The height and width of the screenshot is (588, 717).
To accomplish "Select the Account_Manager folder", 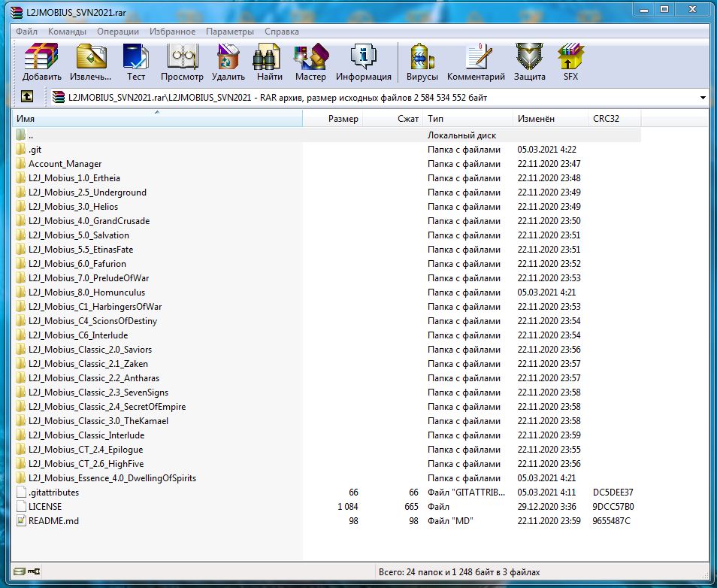I will [x=65, y=164].
